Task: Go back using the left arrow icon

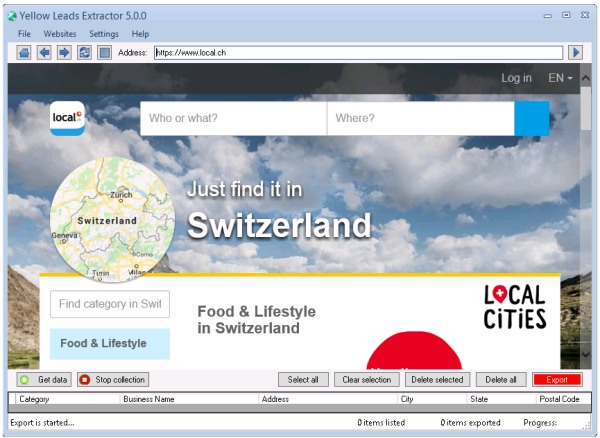Action: click(44, 52)
